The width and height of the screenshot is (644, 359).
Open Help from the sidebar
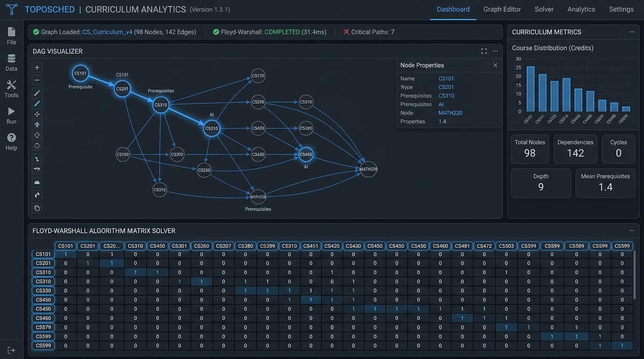11,142
